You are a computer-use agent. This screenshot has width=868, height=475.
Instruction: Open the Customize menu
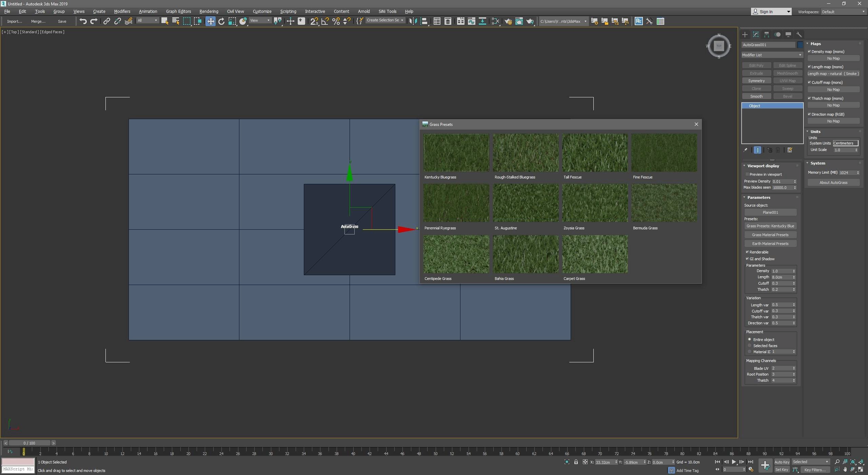(x=262, y=11)
